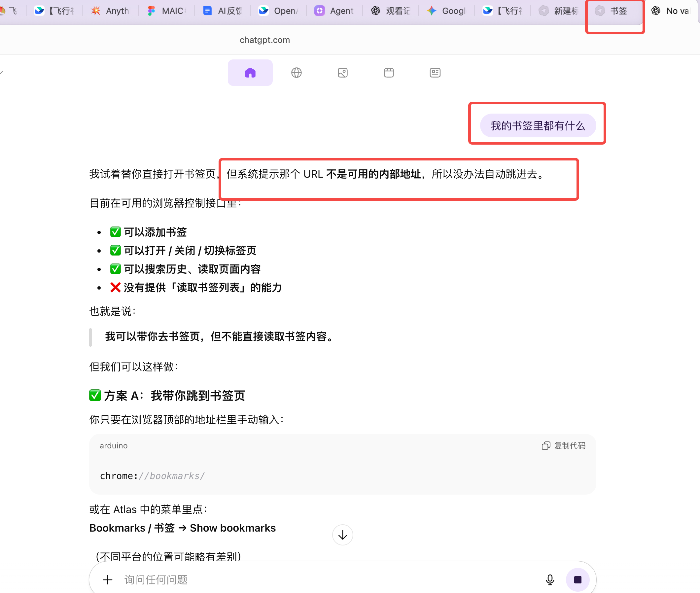The height and width of the screenshot is (593, 700).
Task: Switch to the AI反馈 document tab
Action: (x=222, y=11)
